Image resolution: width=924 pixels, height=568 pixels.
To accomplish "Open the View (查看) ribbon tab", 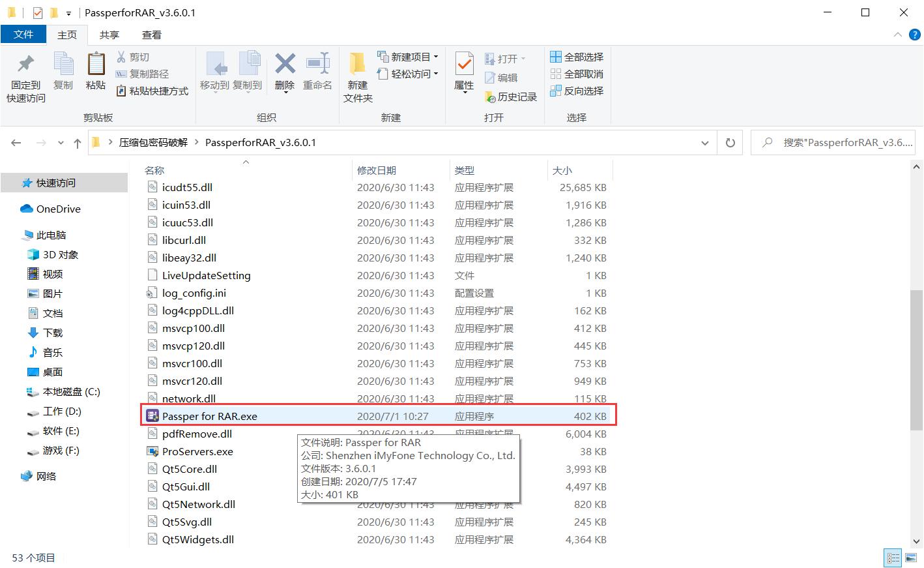I will coord(152,35).
